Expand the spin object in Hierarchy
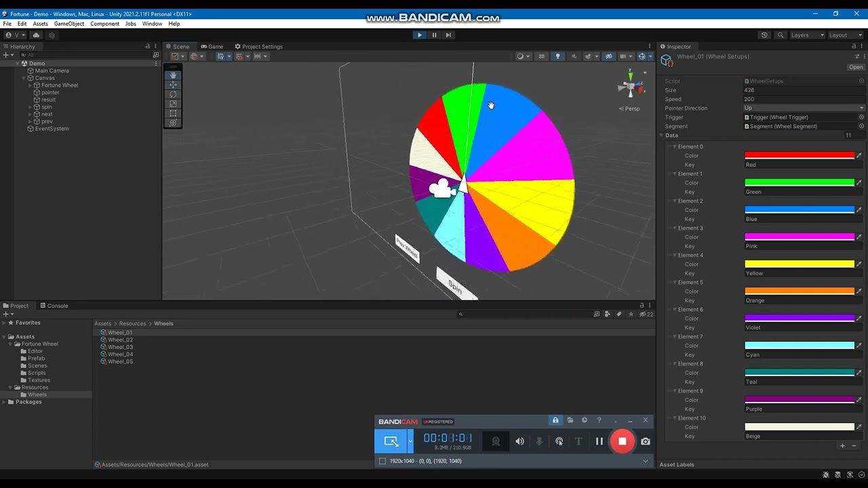This screenshot has height=488, width=868. (31, 107)
